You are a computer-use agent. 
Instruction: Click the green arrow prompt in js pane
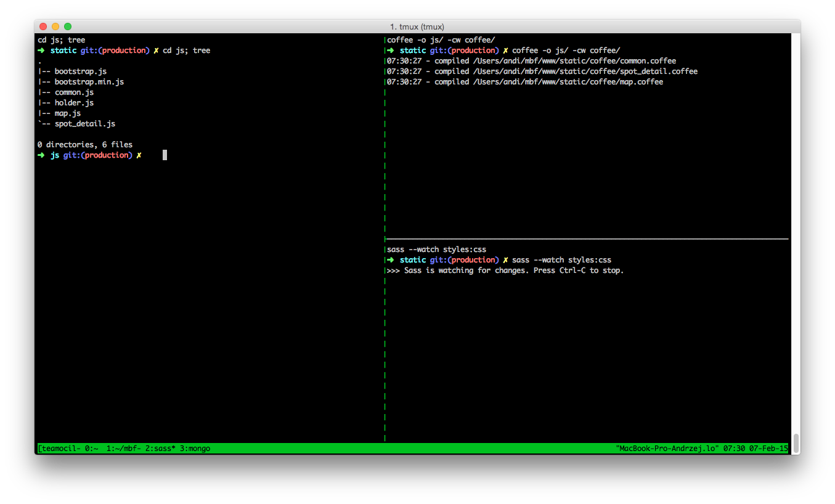[41, 155]
